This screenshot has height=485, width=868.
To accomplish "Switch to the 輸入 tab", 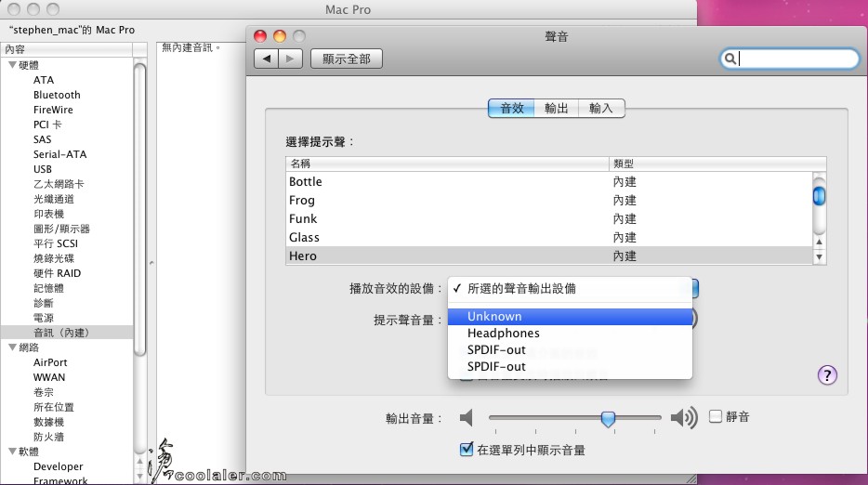I will pos(601,109).
